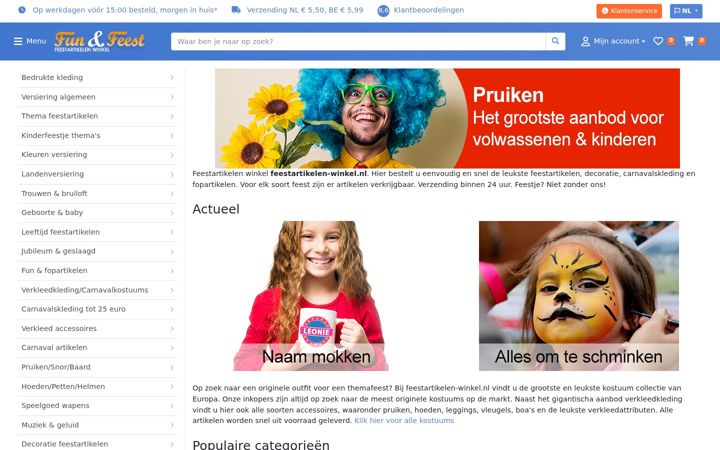Expand Thema feestartikelen chevron
The height and width of the screenshot is (450, 720).
pos(172,116)
